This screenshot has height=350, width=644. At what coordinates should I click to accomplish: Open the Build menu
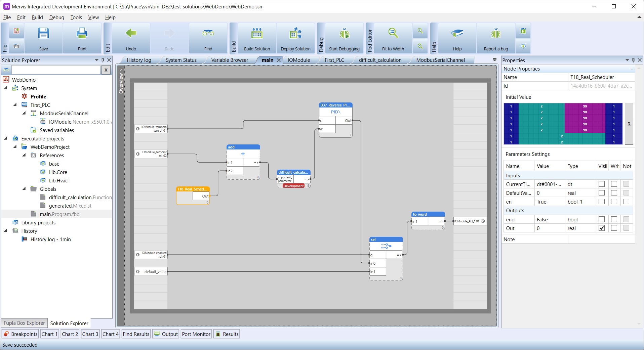point(37,17)
